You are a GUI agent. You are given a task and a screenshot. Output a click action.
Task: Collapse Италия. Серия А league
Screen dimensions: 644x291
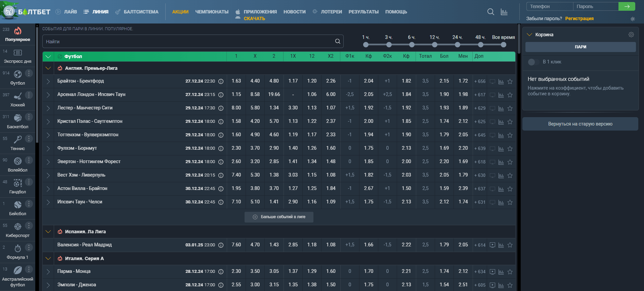click(x=48, y=258)
